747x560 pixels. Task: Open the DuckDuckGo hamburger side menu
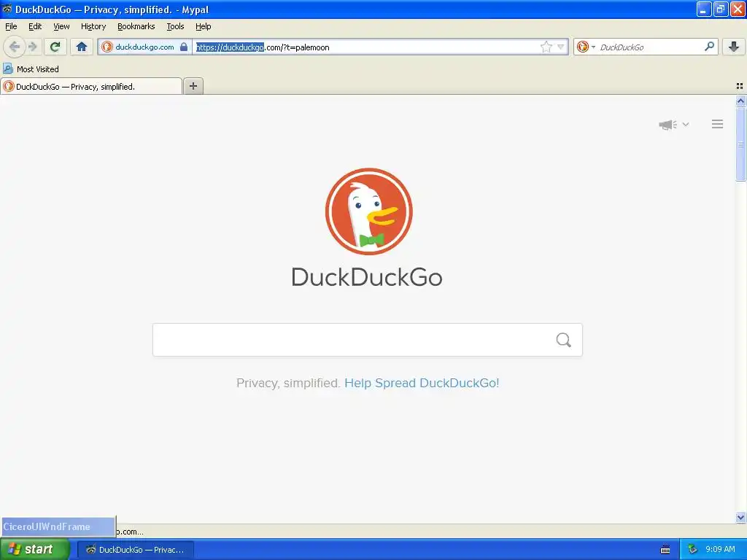pos(718,124)
